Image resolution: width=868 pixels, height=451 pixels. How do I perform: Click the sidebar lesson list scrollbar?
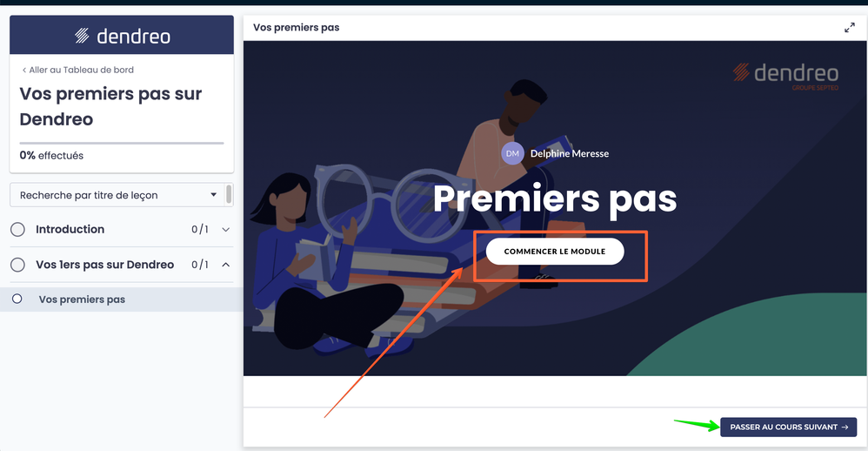pos(229,195)
